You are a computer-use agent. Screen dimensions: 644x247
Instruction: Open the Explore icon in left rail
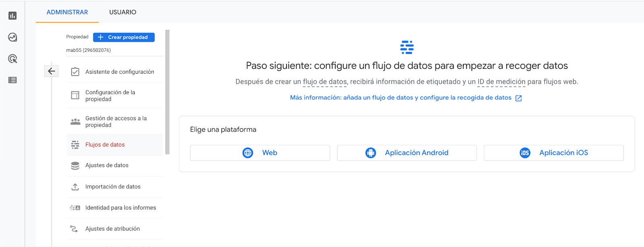click(x=12, y=37)
